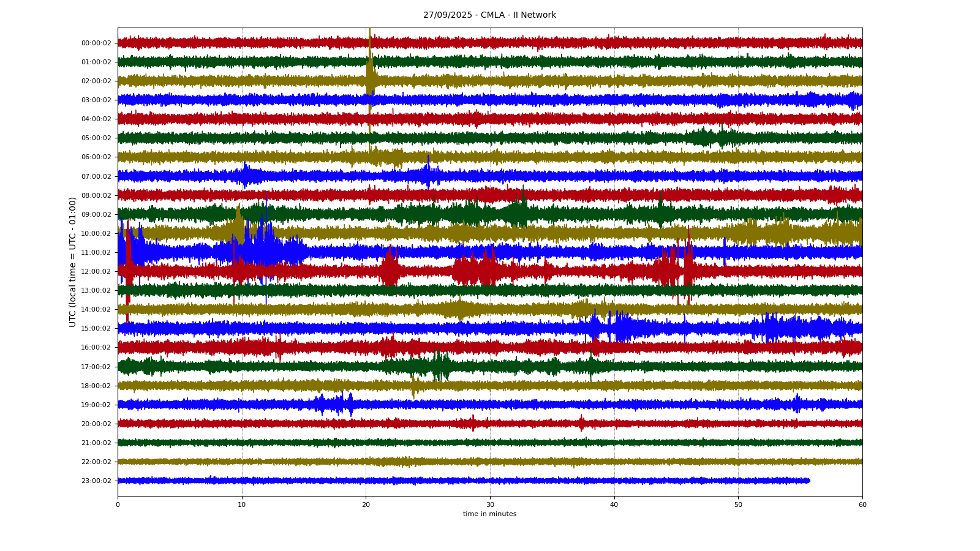Click the x-axis tick label '20'
Viewport: 980px width, 551px height.
pos(366,505)
